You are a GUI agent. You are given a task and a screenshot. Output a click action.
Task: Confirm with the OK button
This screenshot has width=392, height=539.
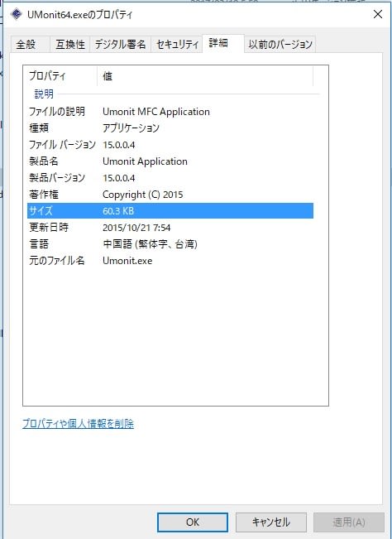tap(193, 522)
